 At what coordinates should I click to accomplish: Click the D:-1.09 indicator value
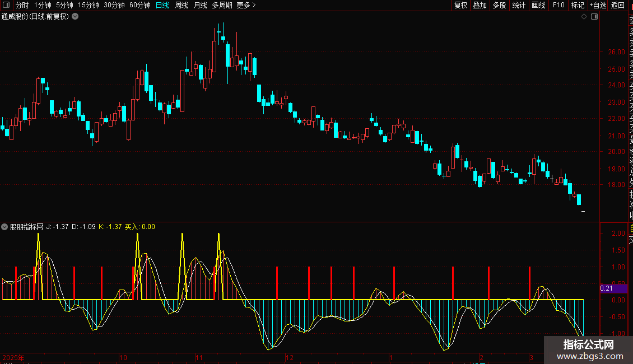click(x=83, y=227)
